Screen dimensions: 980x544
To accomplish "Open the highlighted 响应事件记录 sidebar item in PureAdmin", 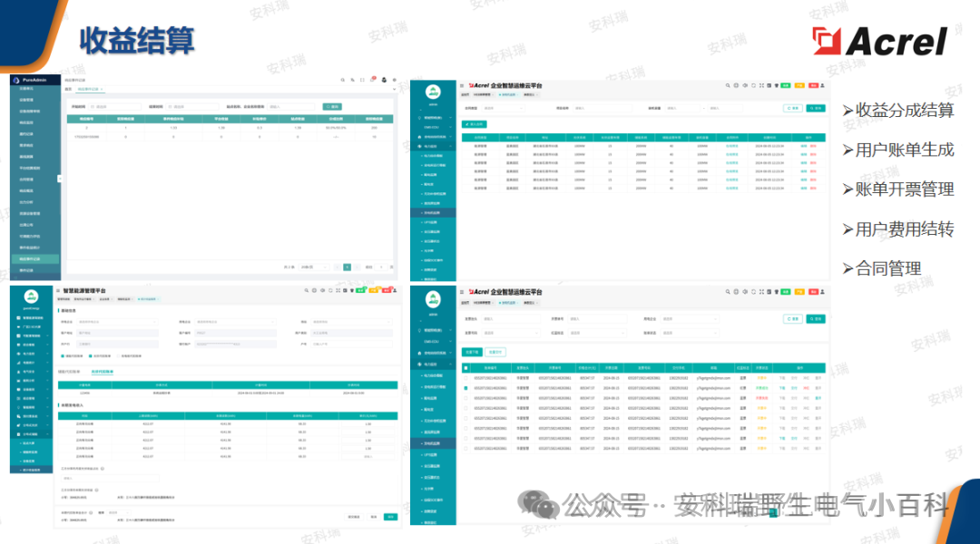I will pyautogui.click(x=35, y=258).
